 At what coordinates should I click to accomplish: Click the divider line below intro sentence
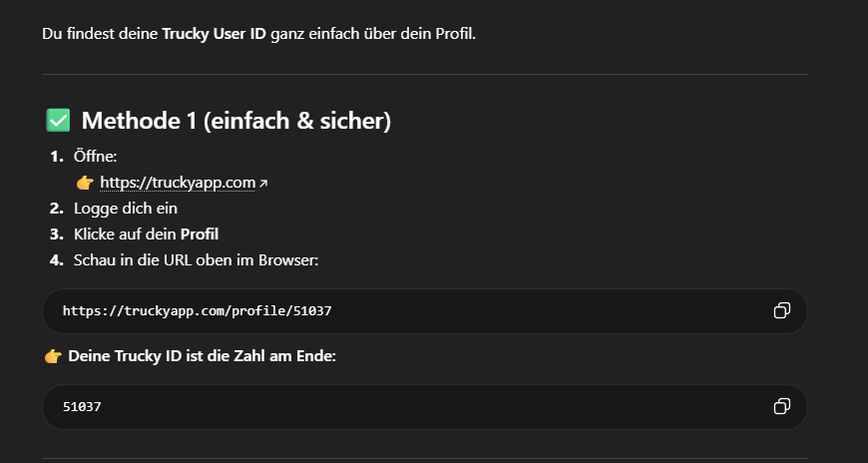coord(424,74)
